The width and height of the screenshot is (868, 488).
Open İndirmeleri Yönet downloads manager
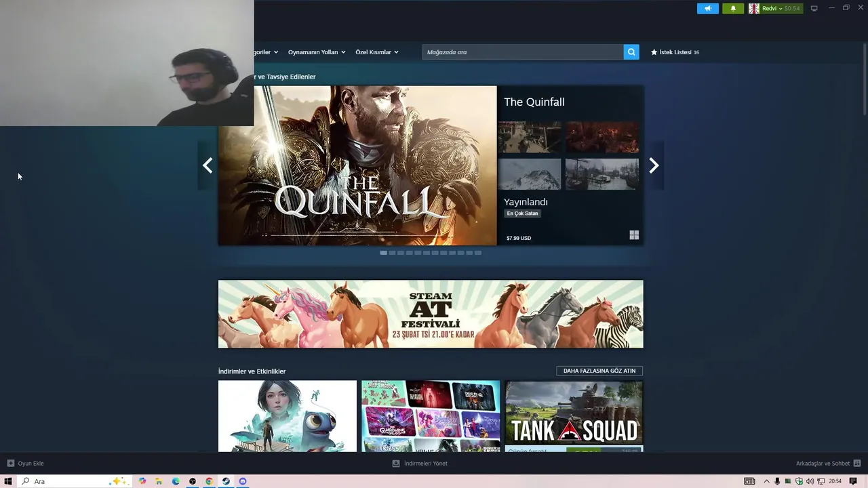click(426, 464)
